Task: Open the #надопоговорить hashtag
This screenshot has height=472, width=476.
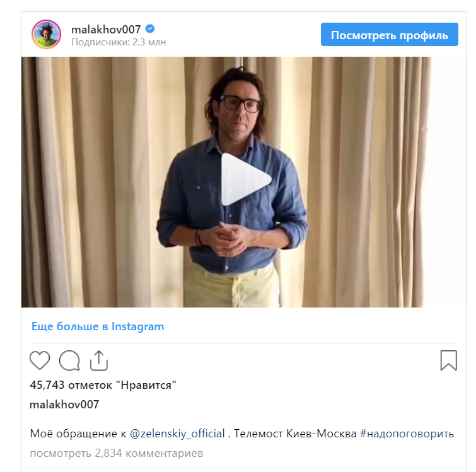Action: 407,434
